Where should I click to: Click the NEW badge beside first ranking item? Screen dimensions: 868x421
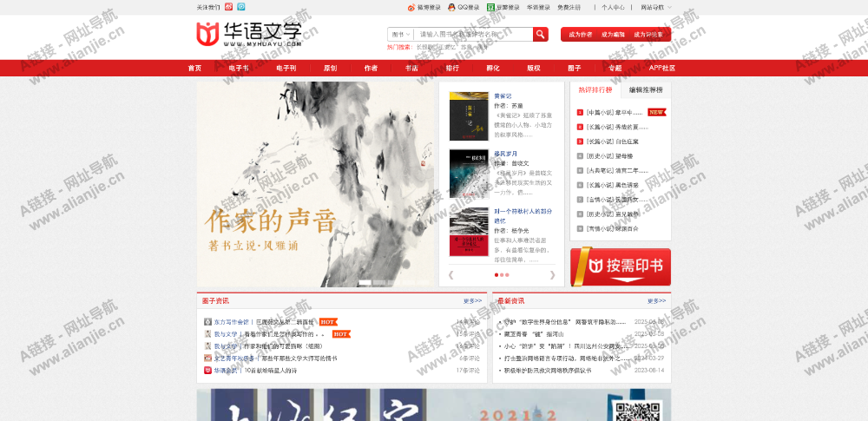point(656,112)
